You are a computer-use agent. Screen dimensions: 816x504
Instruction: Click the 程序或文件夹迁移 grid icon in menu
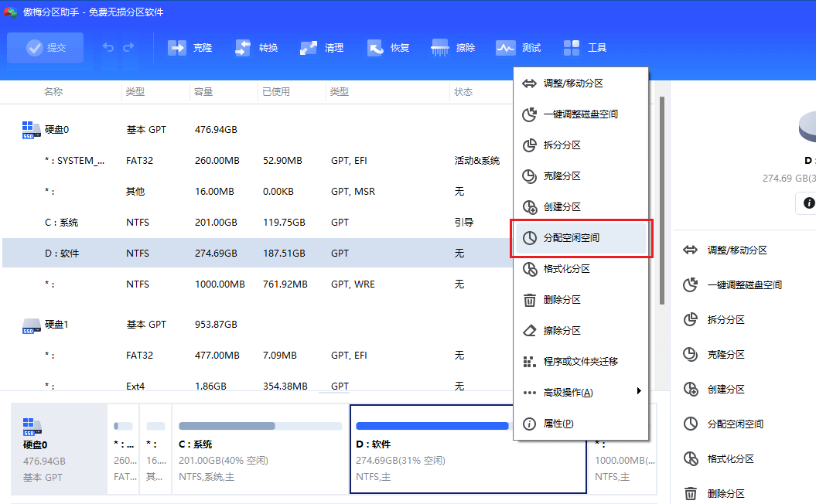(529, 362)
